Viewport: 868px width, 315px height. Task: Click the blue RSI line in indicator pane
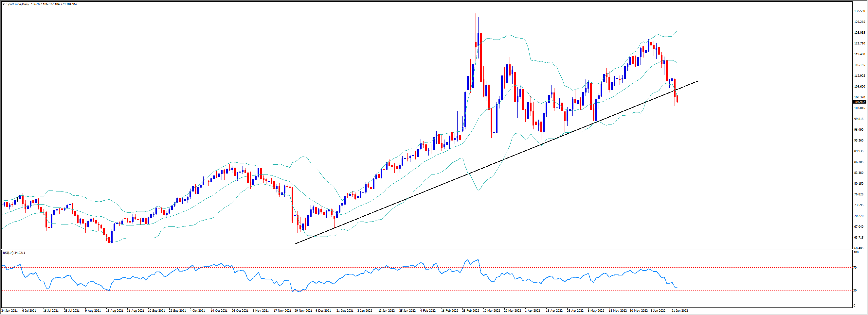point(337,281)
